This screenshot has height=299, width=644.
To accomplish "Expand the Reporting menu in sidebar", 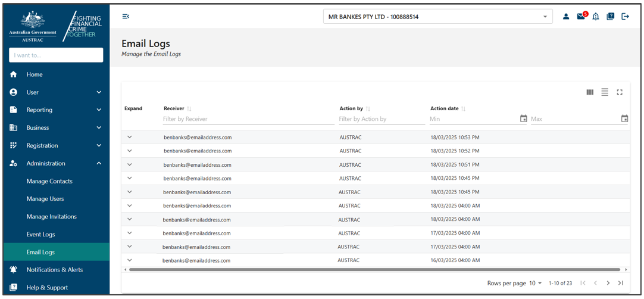I will tap(57, 110).
